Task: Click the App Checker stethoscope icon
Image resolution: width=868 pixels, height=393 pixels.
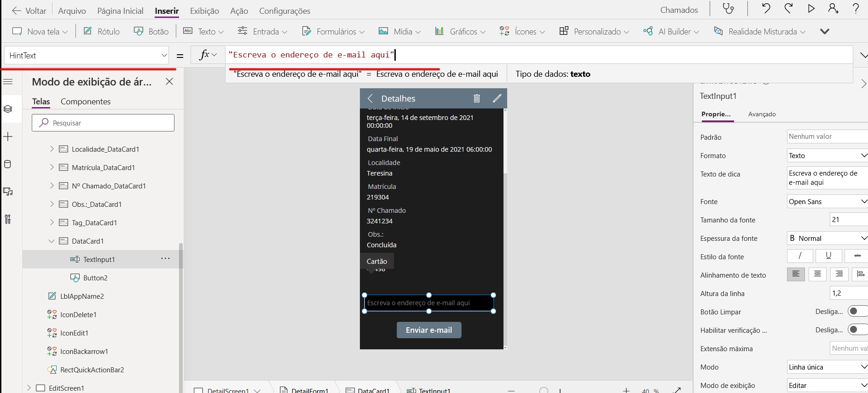Action: [728, 9]
